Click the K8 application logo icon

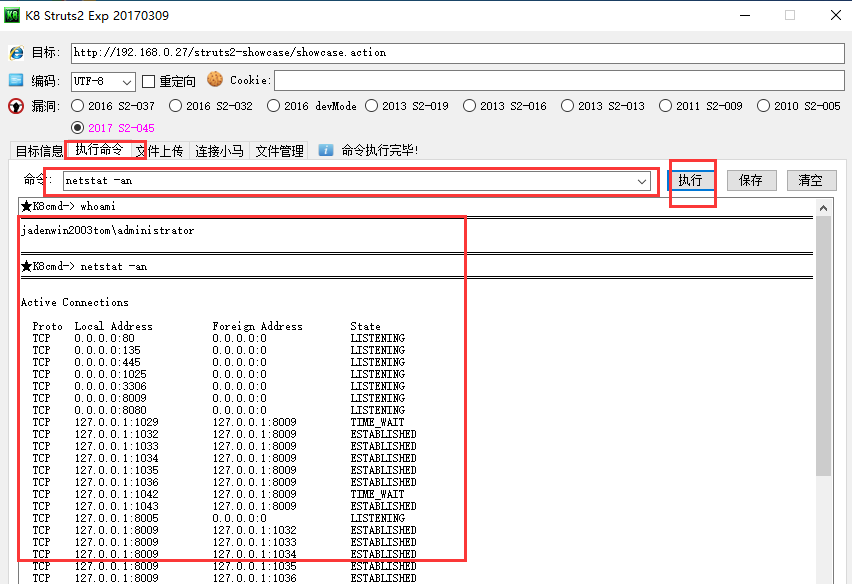pos(12,15)
